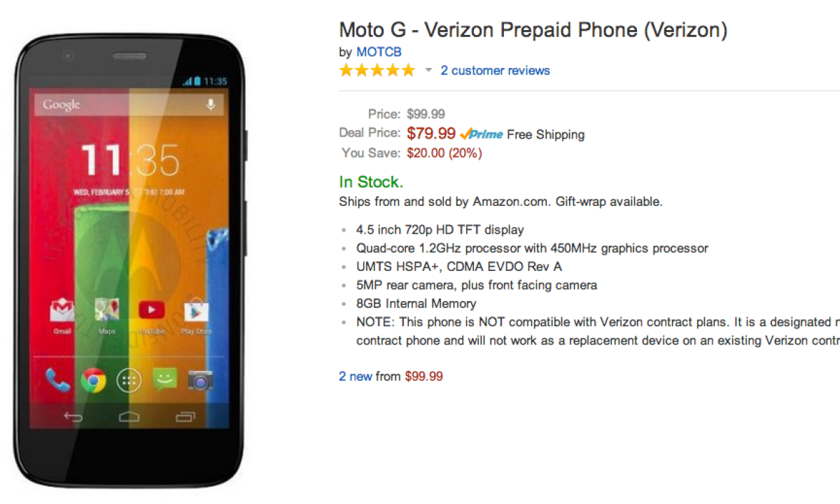840x504 pixels.
Task: Open the MOTCB brand link
Action: [379, 52]
